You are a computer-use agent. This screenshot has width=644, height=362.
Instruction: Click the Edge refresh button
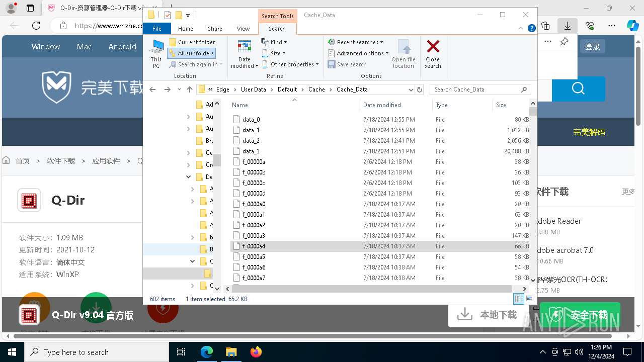36,26
